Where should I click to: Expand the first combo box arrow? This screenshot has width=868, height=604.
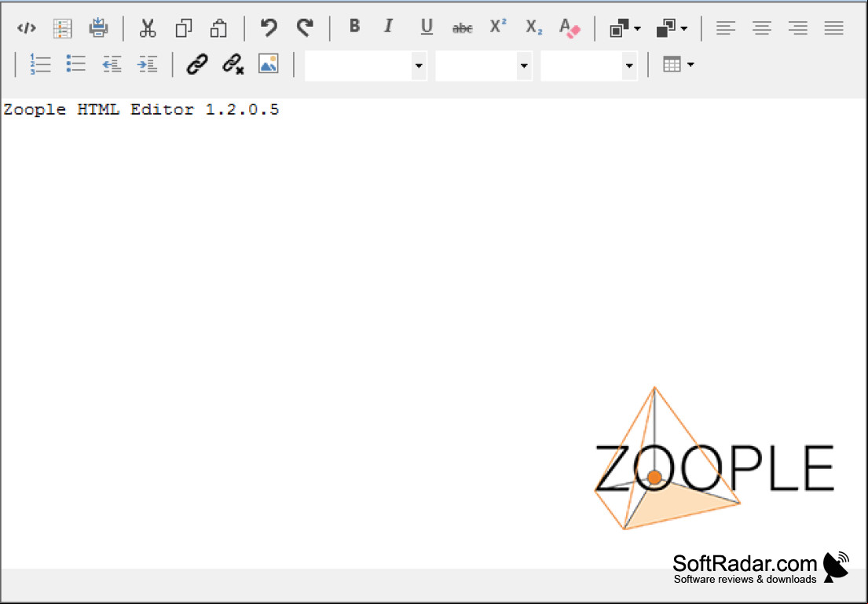(x=419, y=66)
